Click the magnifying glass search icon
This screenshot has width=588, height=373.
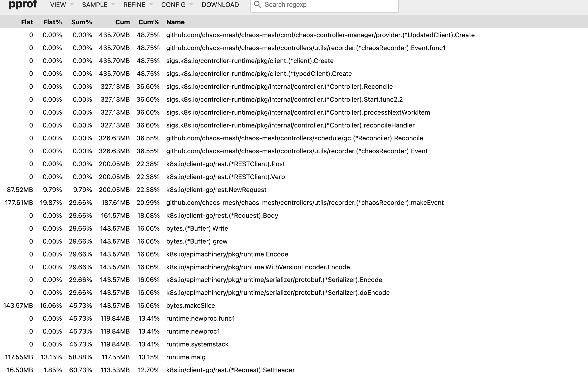[x=258, y=4]
